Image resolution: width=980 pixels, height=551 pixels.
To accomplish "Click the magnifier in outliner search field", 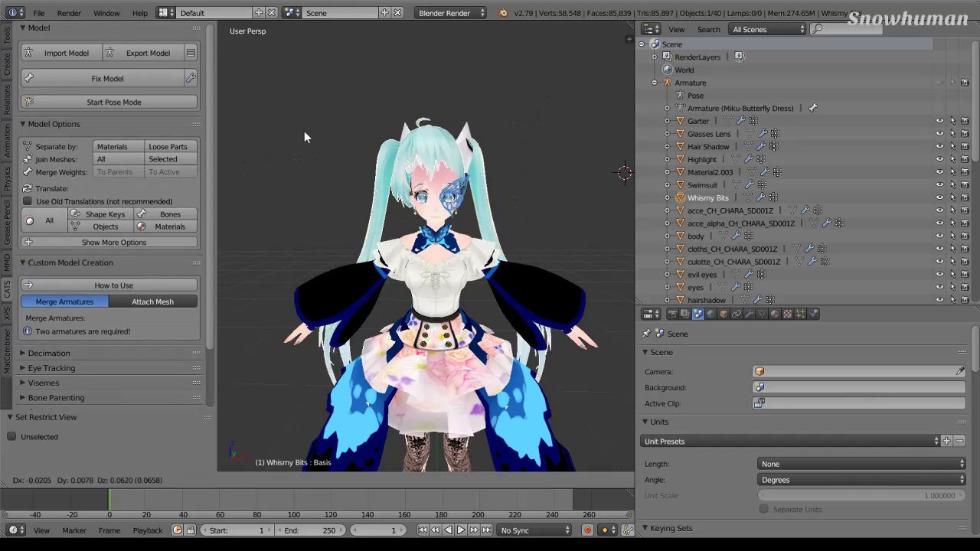I will tap(817, 29).
